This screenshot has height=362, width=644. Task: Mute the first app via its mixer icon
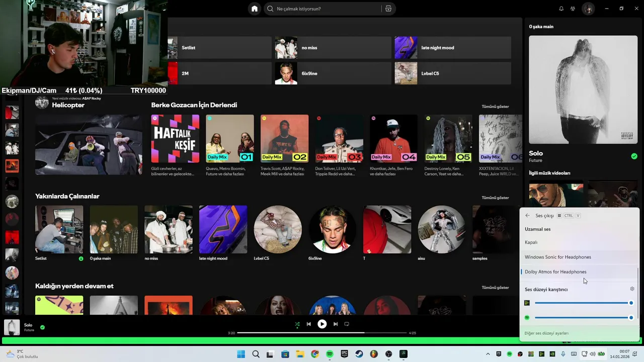[527, 303]
